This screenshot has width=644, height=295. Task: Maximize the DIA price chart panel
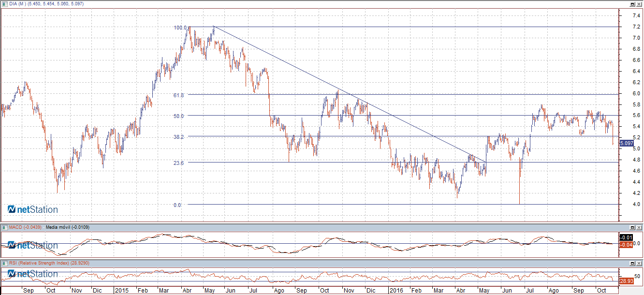(x=632, y=4)
